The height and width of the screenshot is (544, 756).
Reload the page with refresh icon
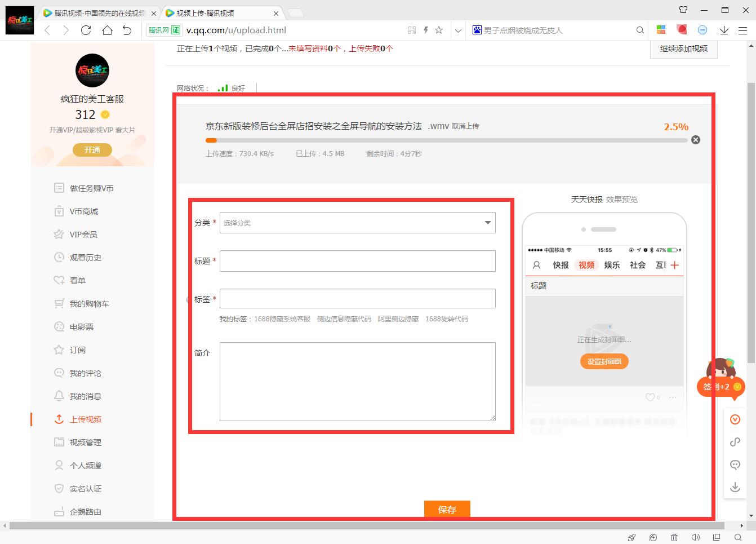(x=86, y=30)
